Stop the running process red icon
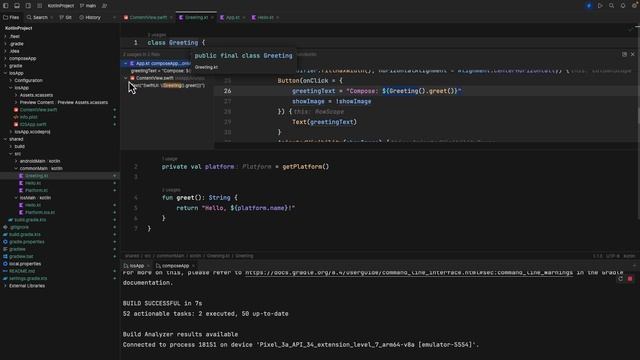The height and width of the screenshot is (360, 640). 630,279
